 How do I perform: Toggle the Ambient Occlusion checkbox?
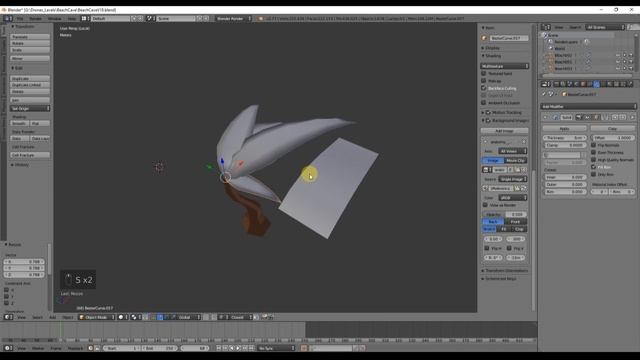click(x=484, y=103)
